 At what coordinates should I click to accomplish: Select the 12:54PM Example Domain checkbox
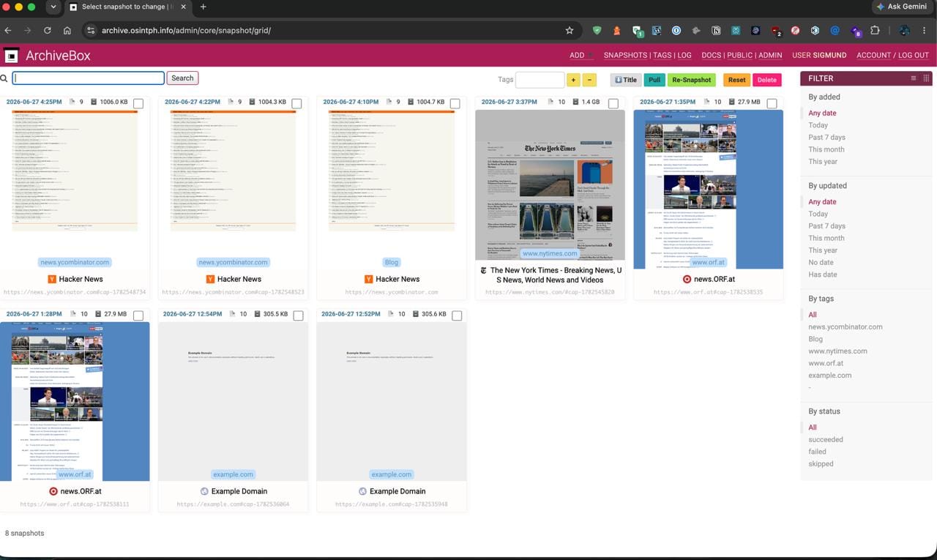(x=298, y=316)
